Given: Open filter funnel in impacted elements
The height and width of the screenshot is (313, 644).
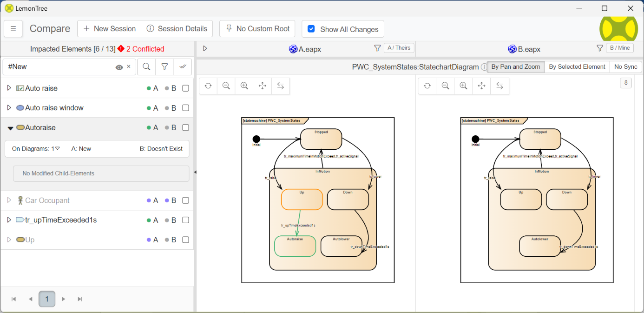Looking at the screenshot, I should [x=164, y=67].
